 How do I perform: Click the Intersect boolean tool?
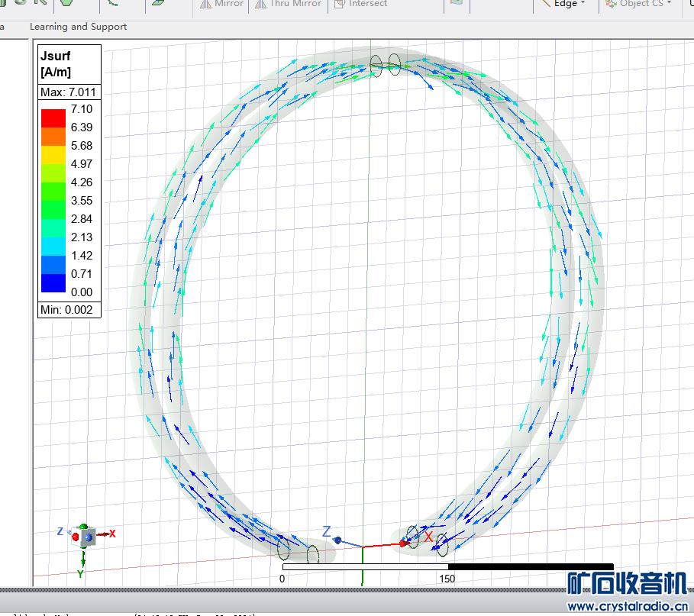click(x=360, y=4)
